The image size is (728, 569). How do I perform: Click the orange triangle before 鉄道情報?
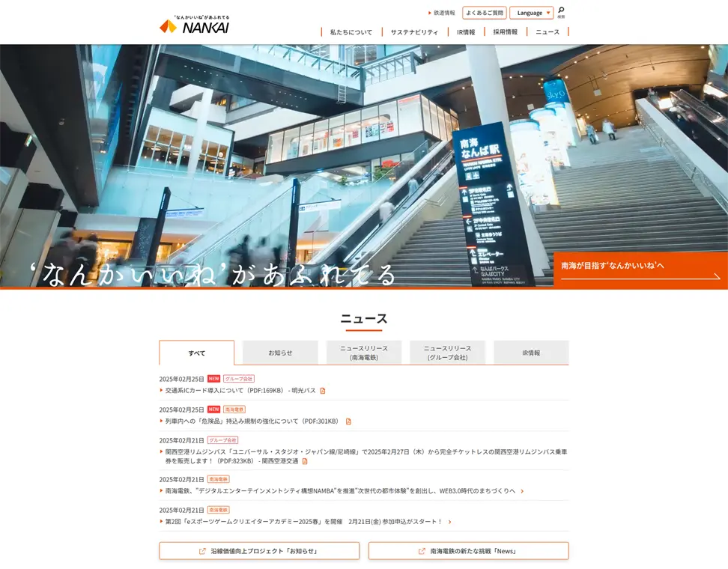430,13
